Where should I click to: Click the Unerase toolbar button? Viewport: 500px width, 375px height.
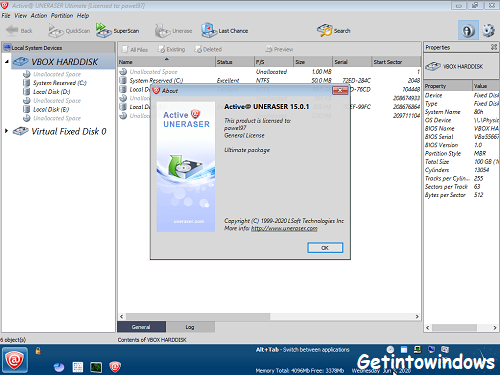click(x=173, y=31)
